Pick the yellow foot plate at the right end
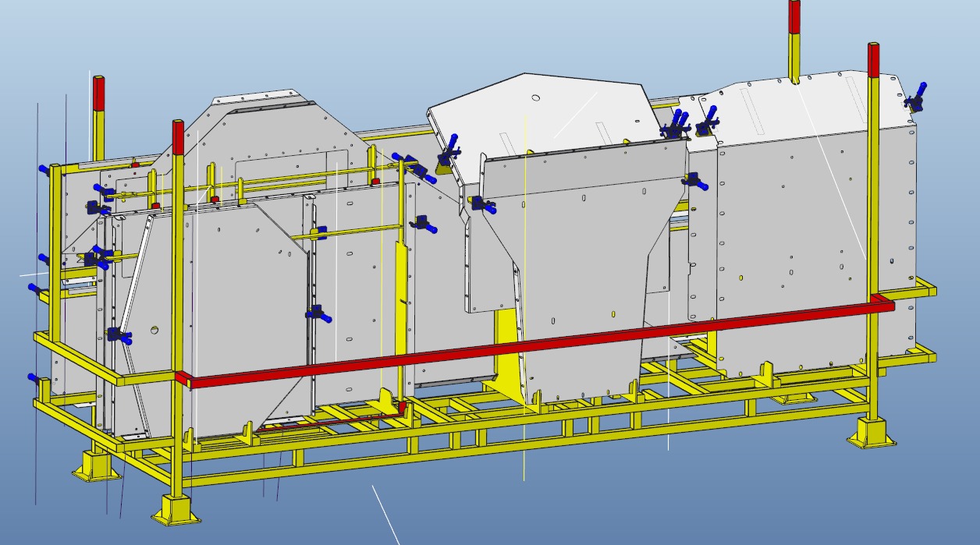Viewport: 980px width, 545px height. [872, 431]
